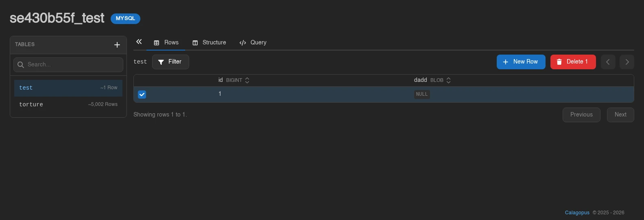Go to Next page button
Screen dimensions: 644x220
(x=620, y=115)
